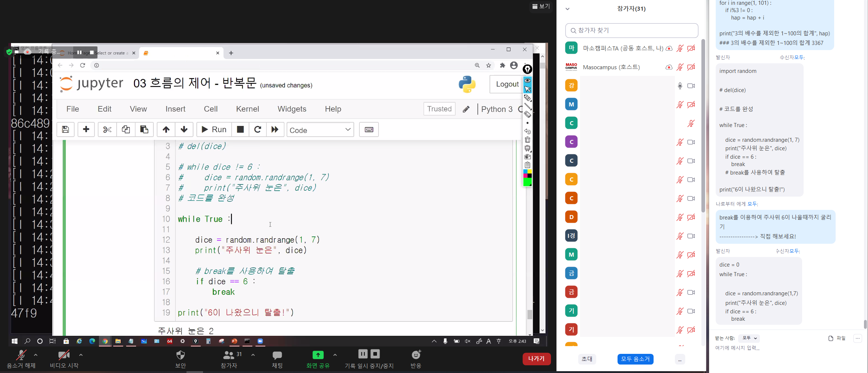
Task: Open the Cell menu
Action: 210,109
